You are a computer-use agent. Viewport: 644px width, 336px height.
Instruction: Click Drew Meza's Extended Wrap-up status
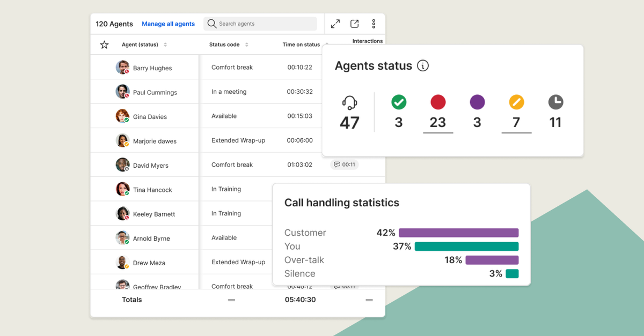coord(238,262)
